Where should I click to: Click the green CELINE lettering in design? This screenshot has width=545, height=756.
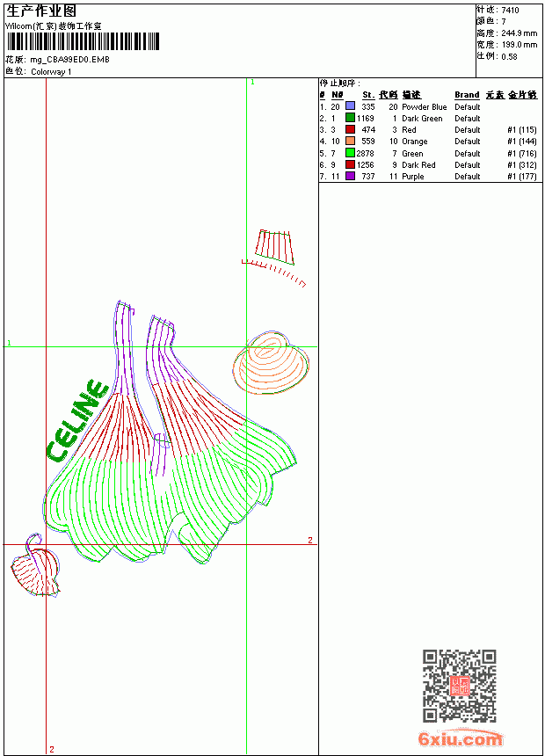(x=77, y=421)
